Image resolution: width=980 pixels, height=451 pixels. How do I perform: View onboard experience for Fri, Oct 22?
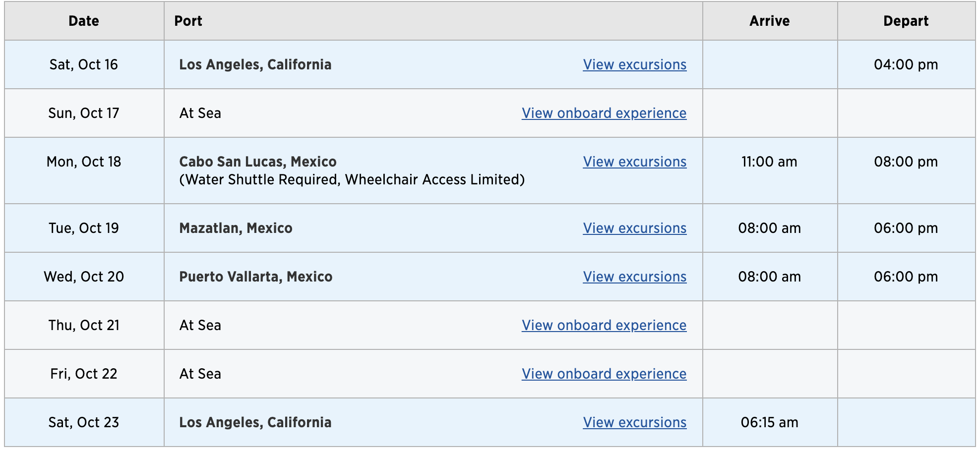604,374
